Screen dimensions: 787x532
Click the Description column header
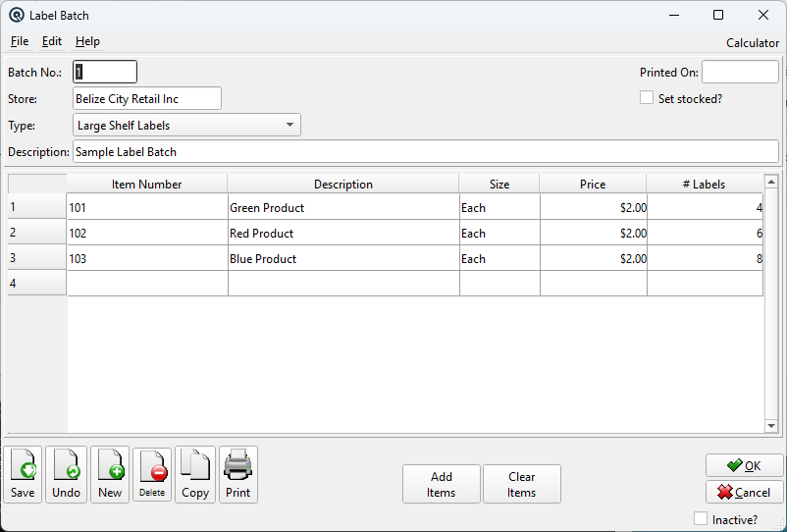tap(343, 184)
